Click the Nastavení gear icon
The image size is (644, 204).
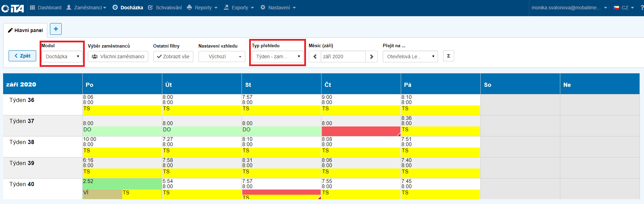263,8
